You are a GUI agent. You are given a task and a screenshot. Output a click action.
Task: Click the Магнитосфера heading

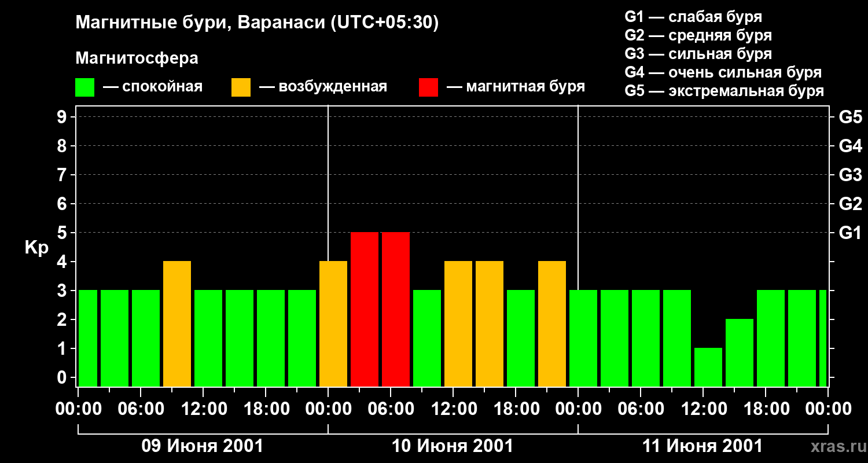point(137,58)
